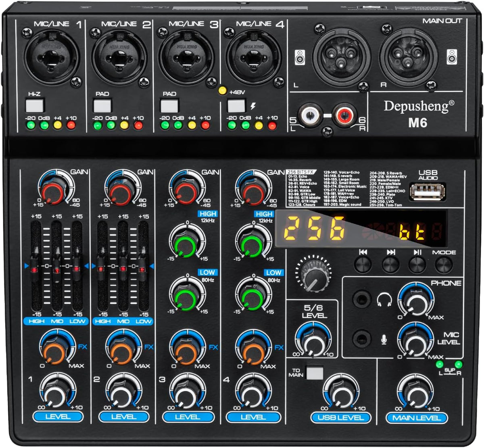Toggle the PAD switch on channel 2

pyautogui.click(x=102, y=105)
